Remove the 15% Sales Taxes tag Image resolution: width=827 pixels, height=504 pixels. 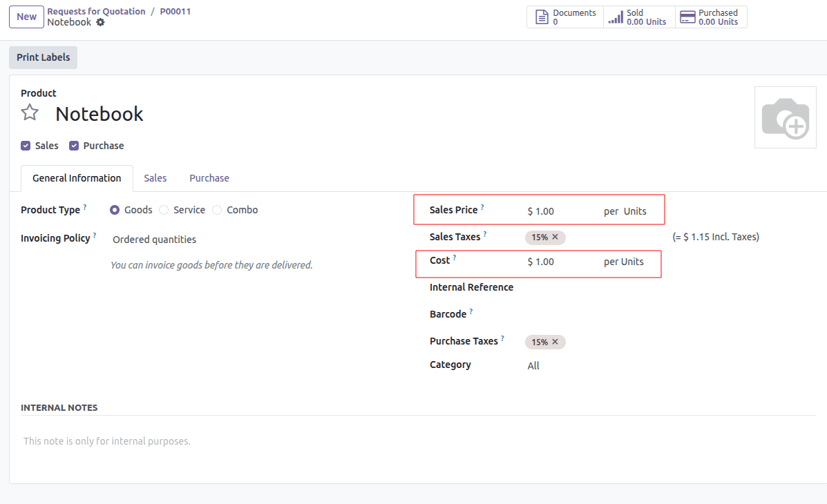[x=557, y=237]
